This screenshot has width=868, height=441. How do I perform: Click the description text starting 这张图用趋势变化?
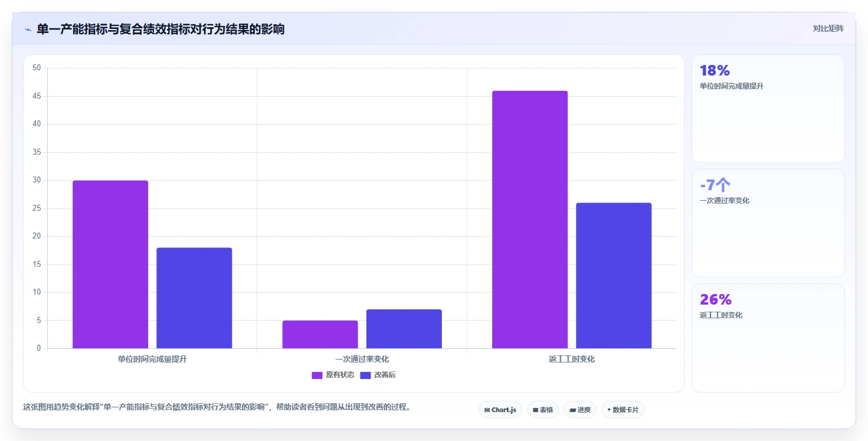(217, 407)
